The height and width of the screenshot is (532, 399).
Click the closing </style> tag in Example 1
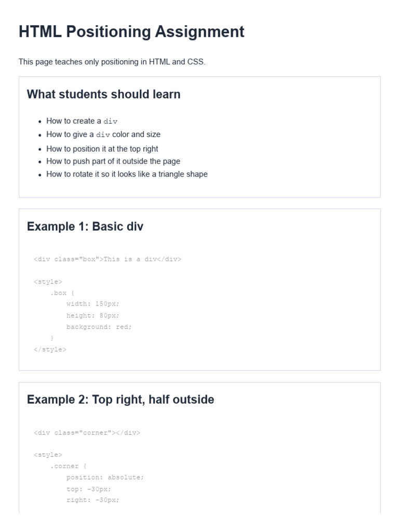(x=50, y=349)
